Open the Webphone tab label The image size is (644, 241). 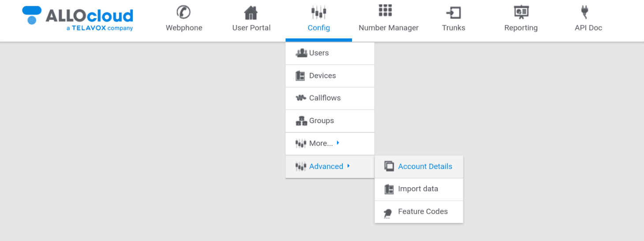184,28
